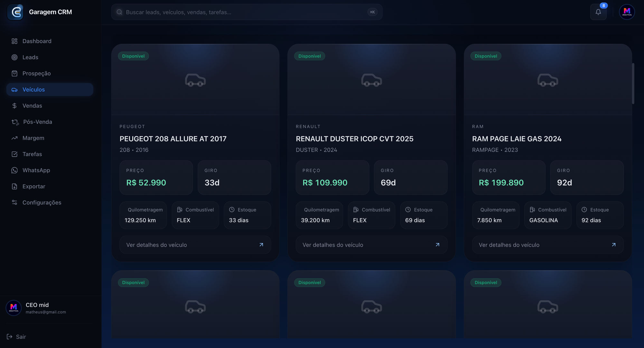Click the Vendas dollar icon in sidebar
Screen dimensions: 644x348
click(x=14, y=106)
